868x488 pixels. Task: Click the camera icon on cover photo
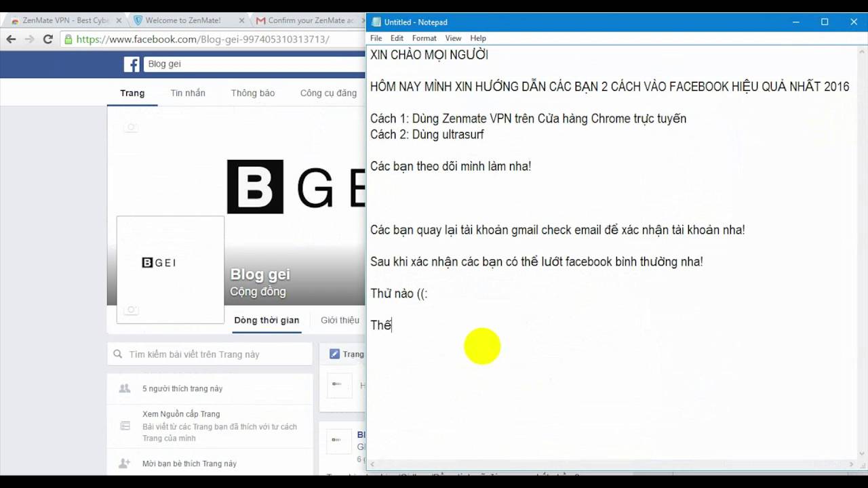[132, 127]
